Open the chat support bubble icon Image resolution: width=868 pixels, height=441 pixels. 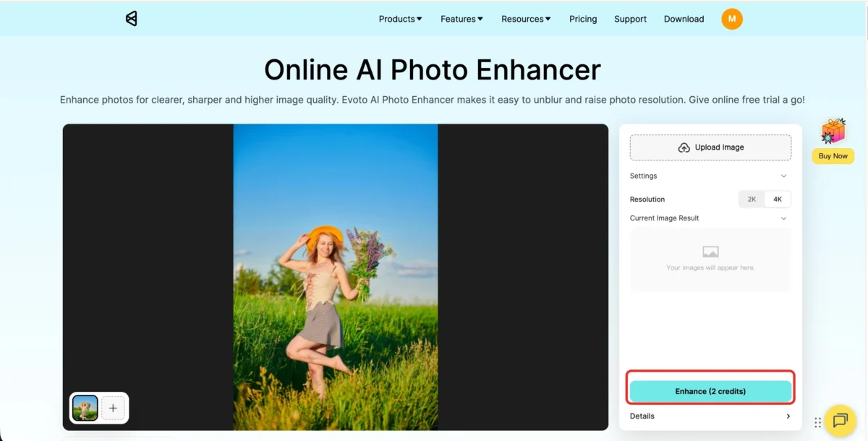[x=840, y=420]
